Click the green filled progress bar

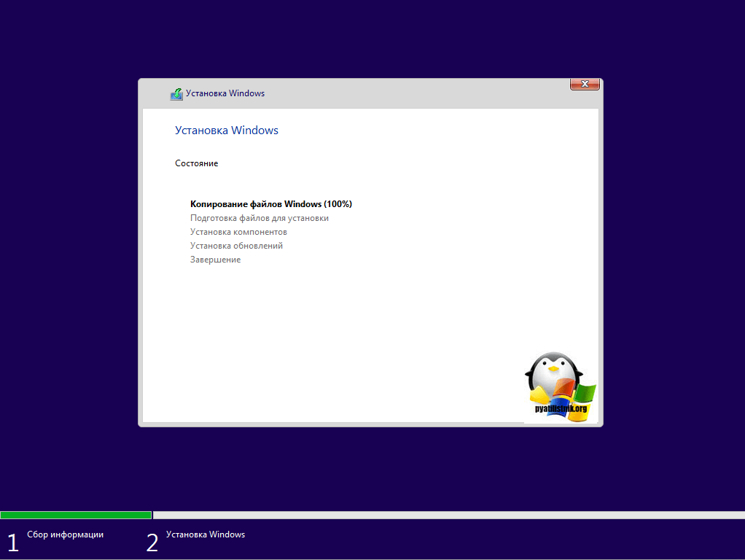pos(76,515)
